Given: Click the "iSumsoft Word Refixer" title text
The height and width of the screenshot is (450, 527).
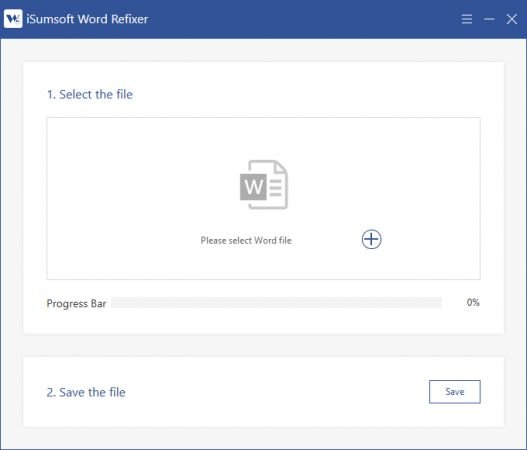Looking at the screenshot, I should 87,19.
